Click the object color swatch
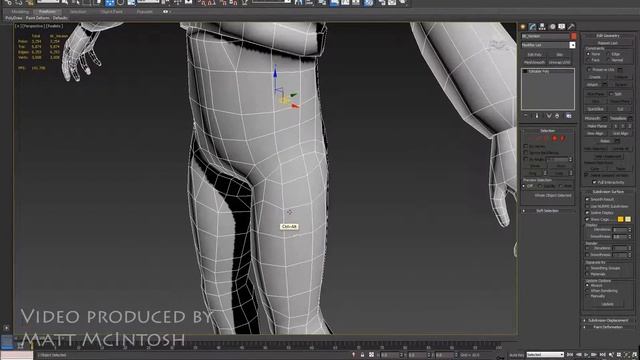The height and width of the screenshot is (360, 640). click(x=573, y=36)
